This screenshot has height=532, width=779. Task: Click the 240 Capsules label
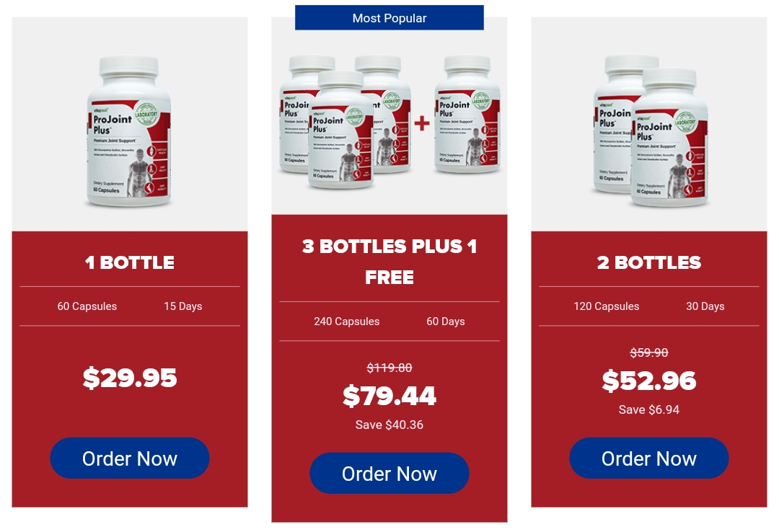point(347,322)
